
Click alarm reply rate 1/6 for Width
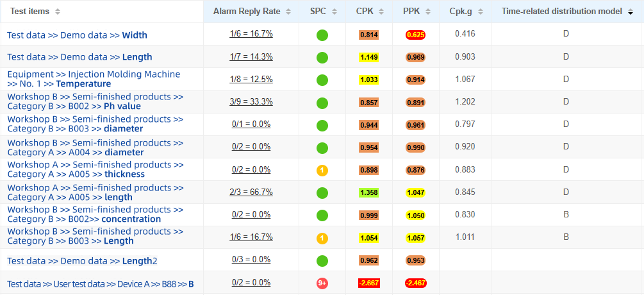click(x=251, y=34)
